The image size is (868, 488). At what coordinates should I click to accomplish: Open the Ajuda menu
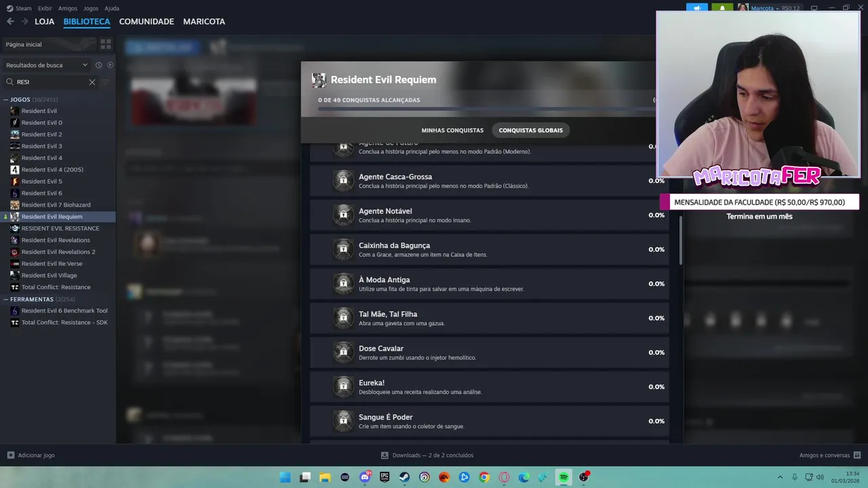(112, 8)
